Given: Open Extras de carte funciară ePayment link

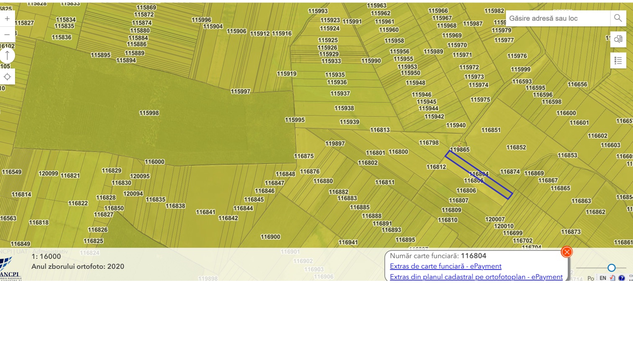Looking at the screenshot, I should tap(446, 266).
